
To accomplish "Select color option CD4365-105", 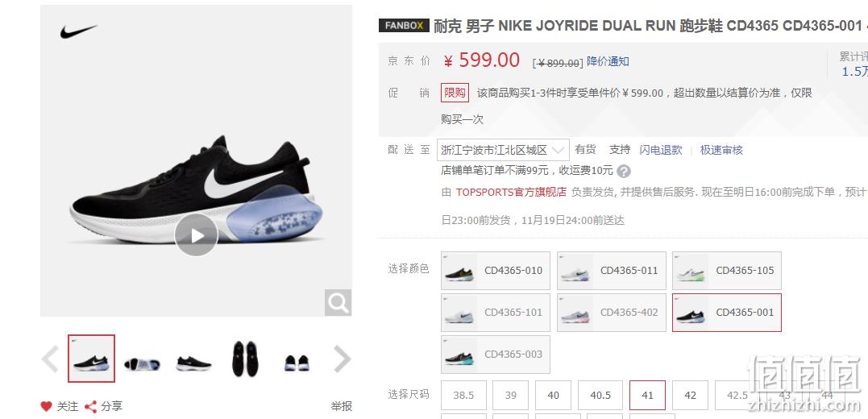I will tap(727, 271).
